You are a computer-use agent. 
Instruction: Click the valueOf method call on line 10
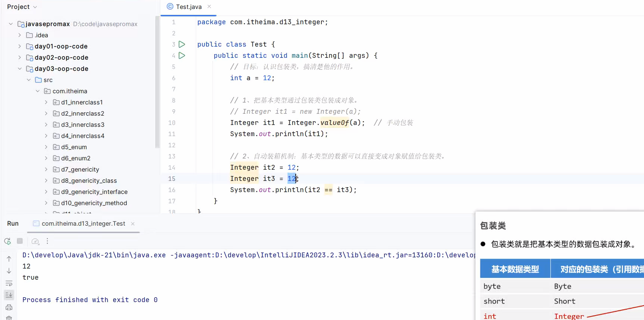pyautogui.click(x=334, y=123)
